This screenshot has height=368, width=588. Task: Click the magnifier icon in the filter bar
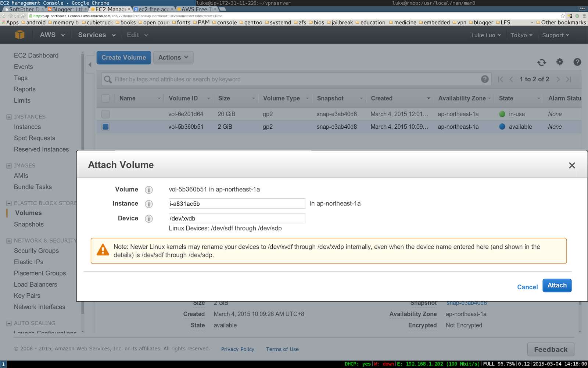click(x=108, y=79)
